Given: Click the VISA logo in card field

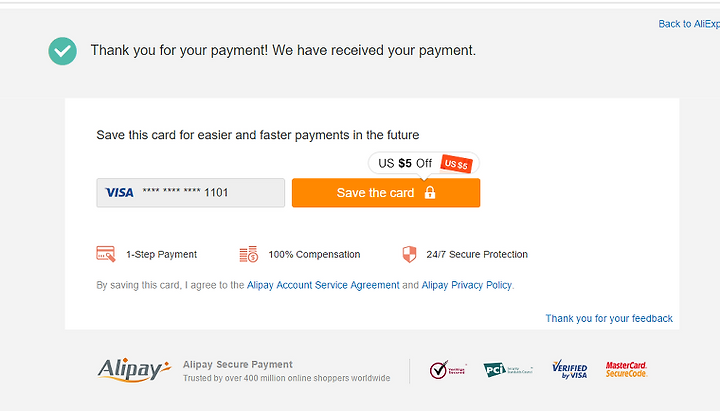Looking at the screenshot, I should tap(119, 192).
